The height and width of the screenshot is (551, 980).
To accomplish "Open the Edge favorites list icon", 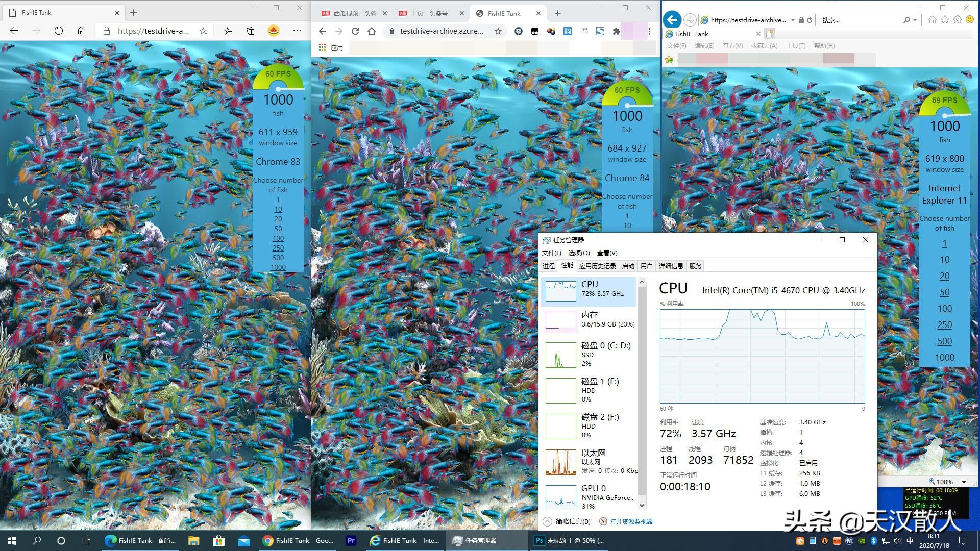I will click(228, 31).
